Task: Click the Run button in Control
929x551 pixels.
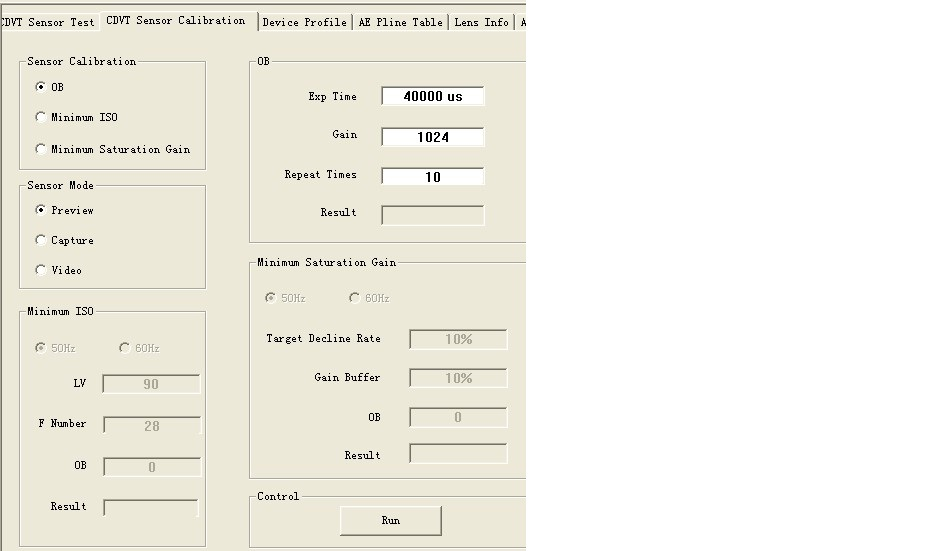Action: (390, 520)
